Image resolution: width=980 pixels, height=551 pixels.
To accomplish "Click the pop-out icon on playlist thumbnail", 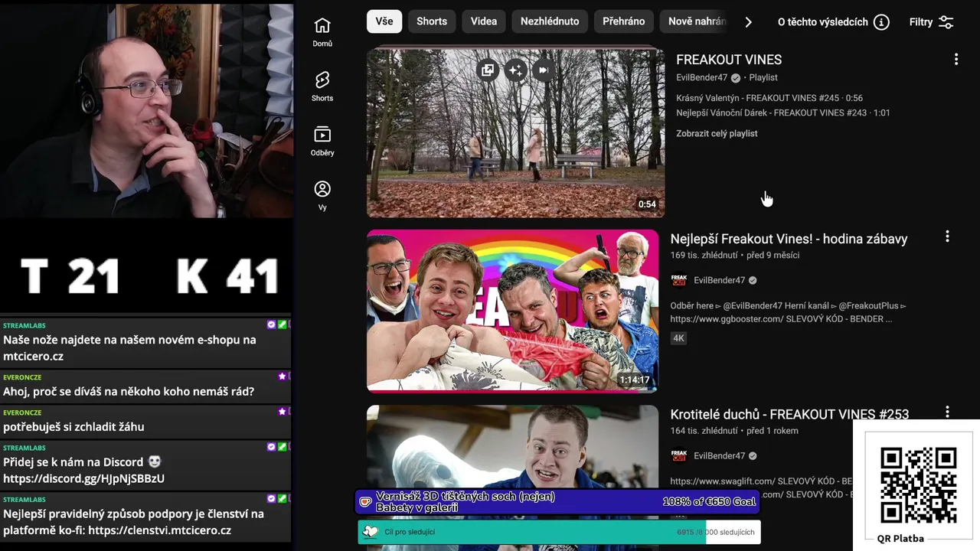I will [x=488, y=70].
